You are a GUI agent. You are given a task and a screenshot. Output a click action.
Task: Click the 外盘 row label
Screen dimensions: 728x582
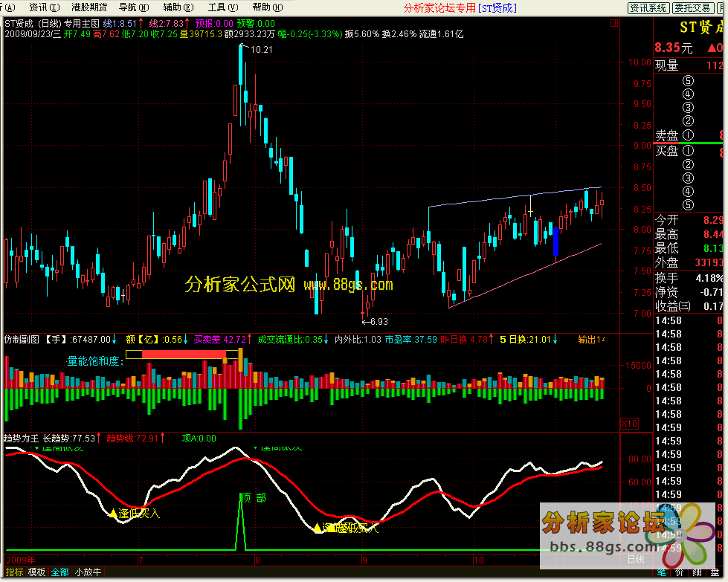(667, 262)
